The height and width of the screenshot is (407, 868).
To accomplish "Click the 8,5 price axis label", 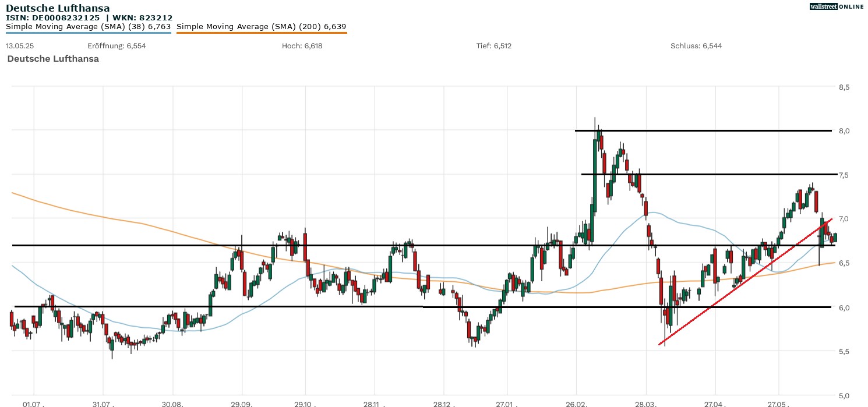I will click(x=844, y=87).
